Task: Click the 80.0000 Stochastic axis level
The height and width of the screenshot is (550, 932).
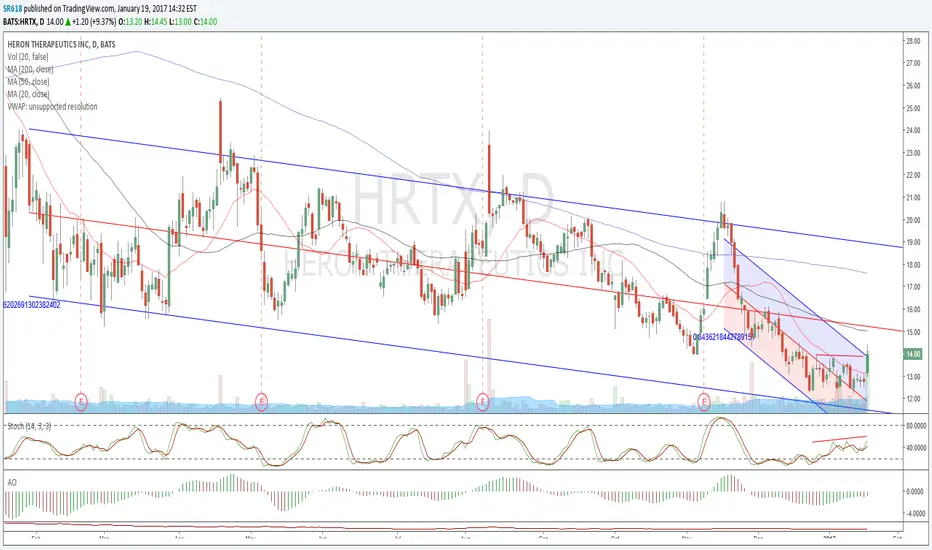Action: [916, 426]
